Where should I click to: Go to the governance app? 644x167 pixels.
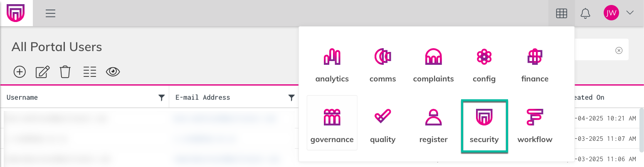[332, 123]
